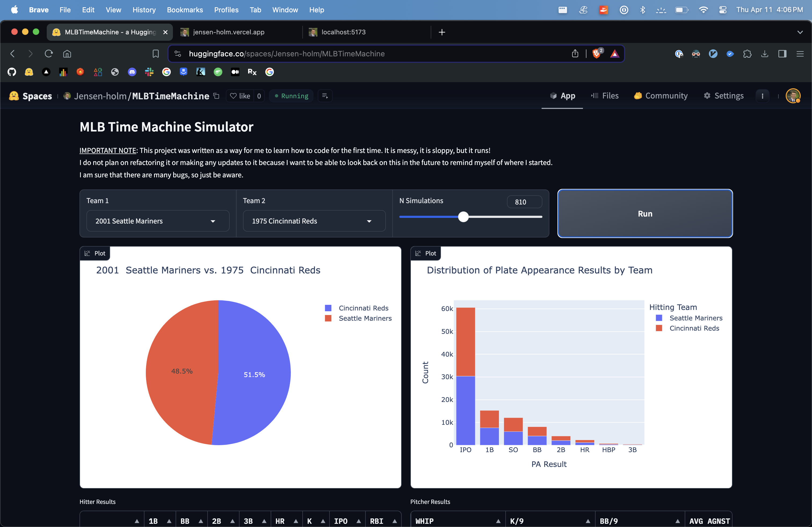Viewport: 812px width, 527px height.
Task: Open the globe bookmark icon
Action: click(x=115, y=72)
